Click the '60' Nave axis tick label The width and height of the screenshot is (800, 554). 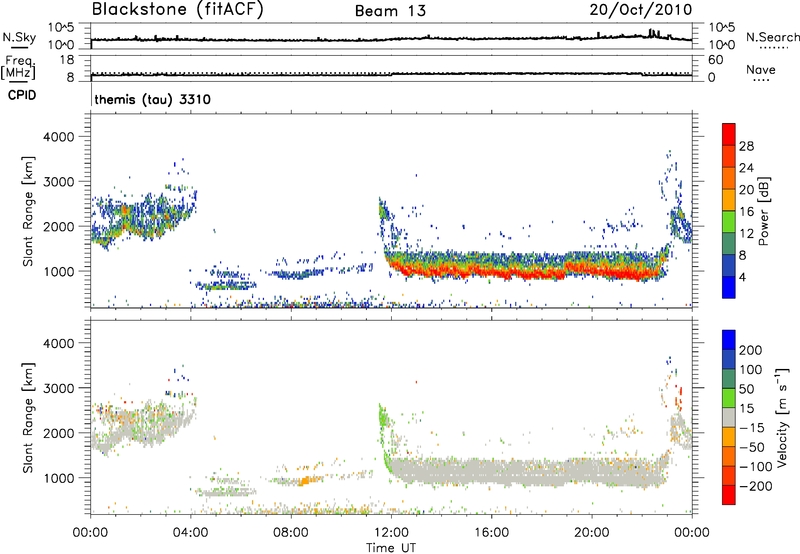tap(715, 60)
